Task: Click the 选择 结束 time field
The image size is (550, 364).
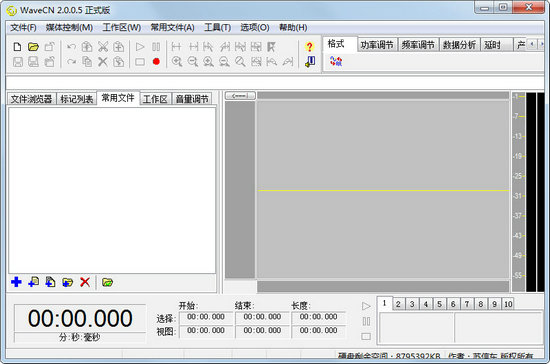Action: 262,317
